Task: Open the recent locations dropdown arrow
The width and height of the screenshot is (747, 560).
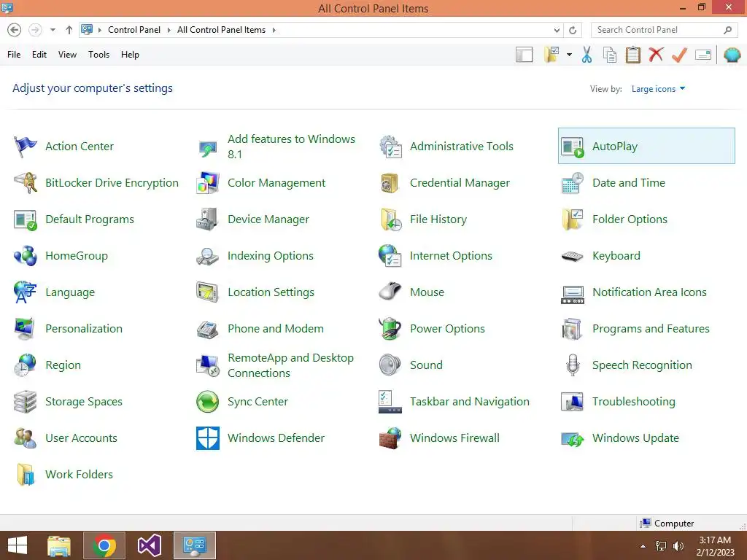Action: (x=53, y=30)
